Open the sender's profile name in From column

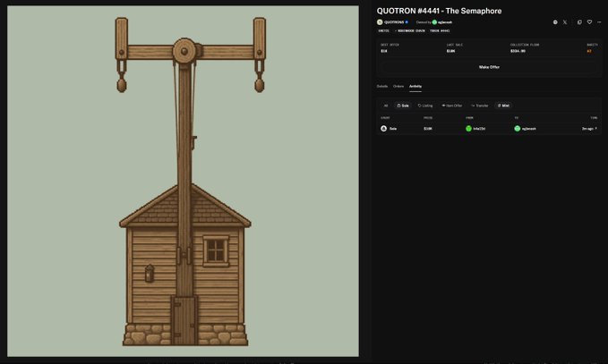pyautogui.click(x=479, y=129)
